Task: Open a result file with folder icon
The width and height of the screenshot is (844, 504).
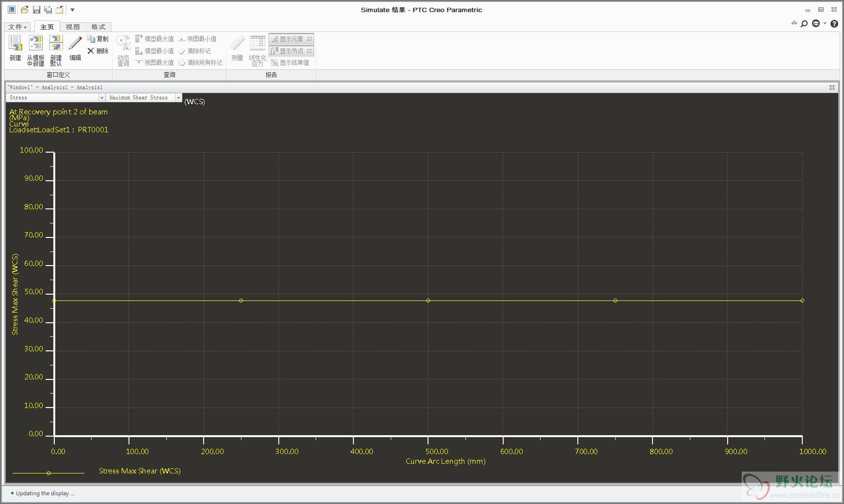Action: (x=24, y=10)
